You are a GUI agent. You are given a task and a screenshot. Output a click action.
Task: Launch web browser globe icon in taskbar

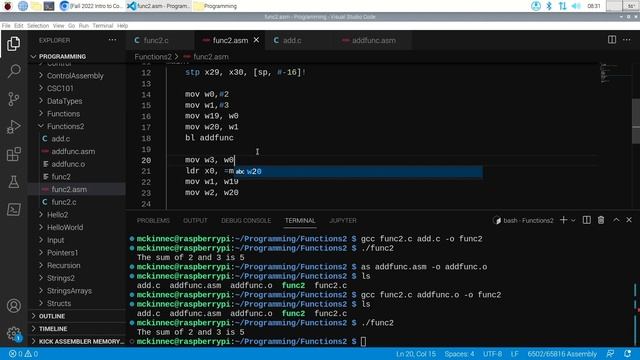click(23, 6)
